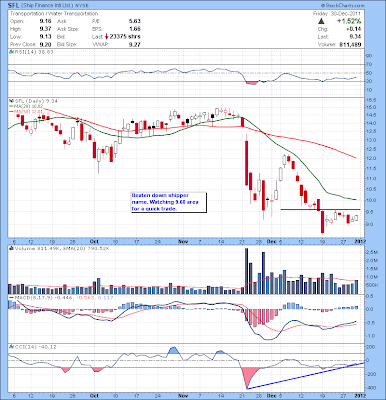The height and width of the screenshot is (400, 386).
Task: Click the Beaten down shipper annotation box
Action: (x=169, y=202)
